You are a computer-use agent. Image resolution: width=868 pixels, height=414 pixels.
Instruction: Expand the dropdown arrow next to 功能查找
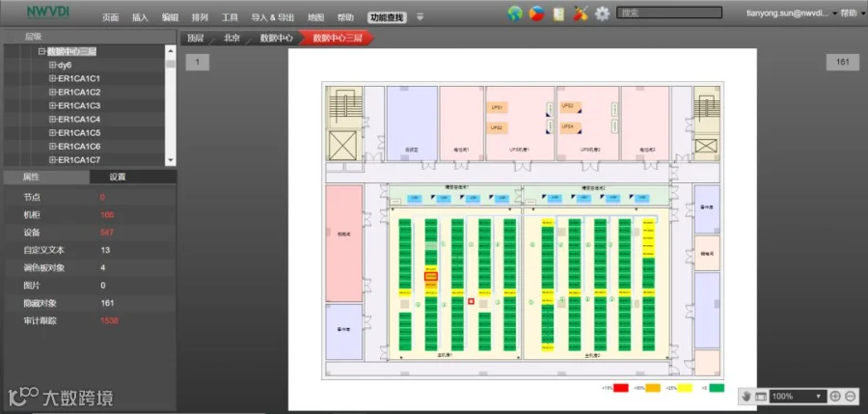[x=420, y=17]
